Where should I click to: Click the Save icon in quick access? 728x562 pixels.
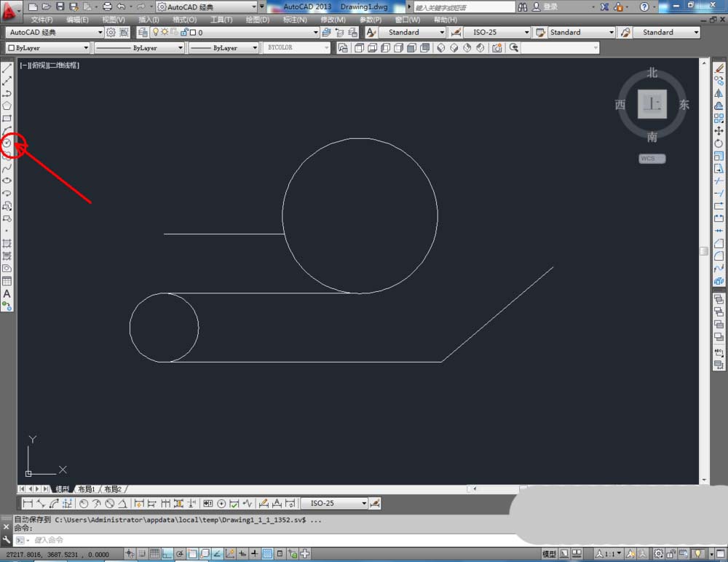coord(60,7)
